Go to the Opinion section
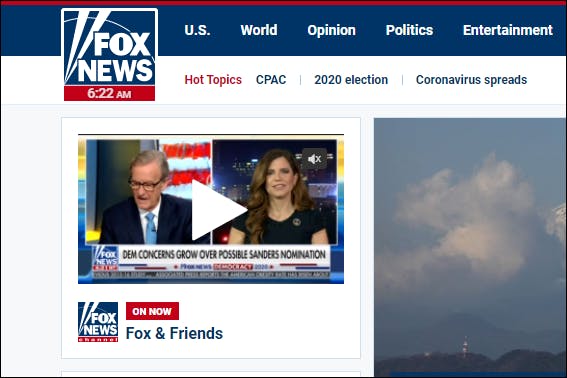This screenshot has height=378, width=567. (332, 30)
